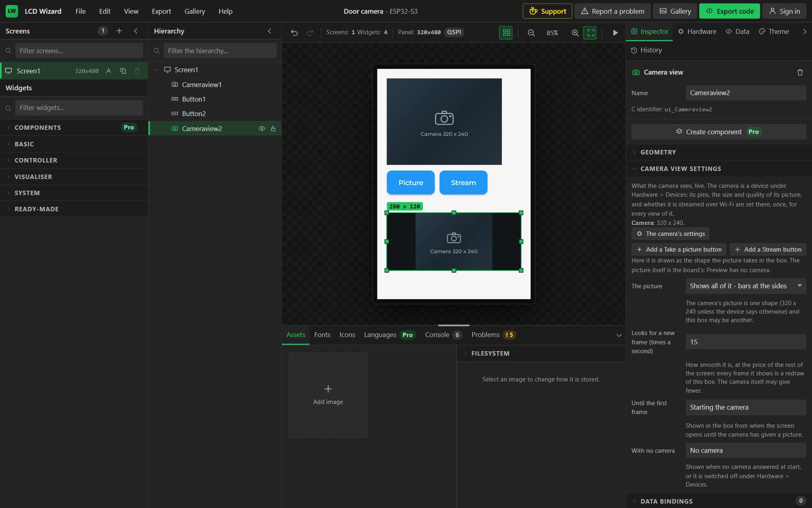The width and height of the screenshot is (812, 508).
Task: Expand the BASIC widget category
Action: pos(74,144)
